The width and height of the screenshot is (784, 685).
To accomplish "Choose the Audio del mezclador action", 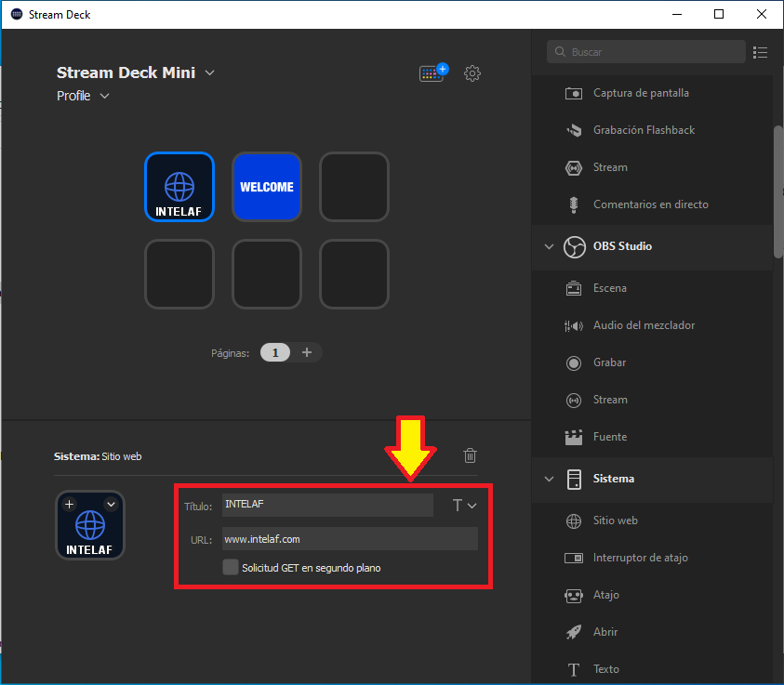I will (x=643, y=325).
